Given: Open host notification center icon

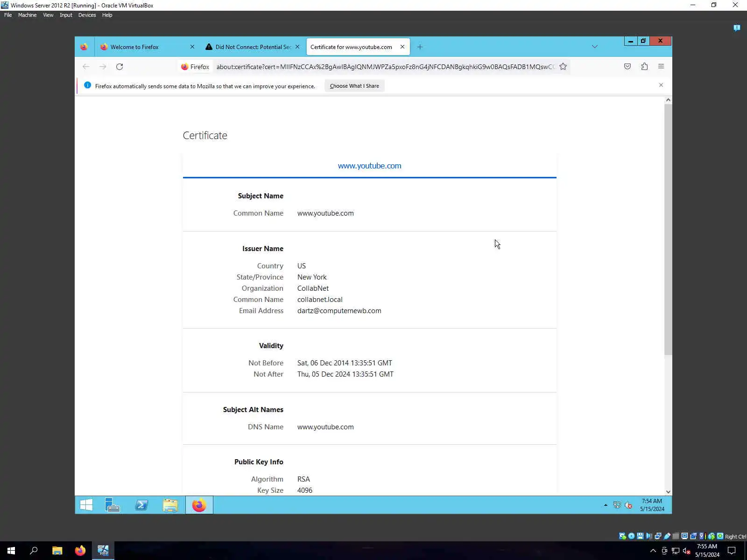Looking at the screenshot, I should pos(732,551).
